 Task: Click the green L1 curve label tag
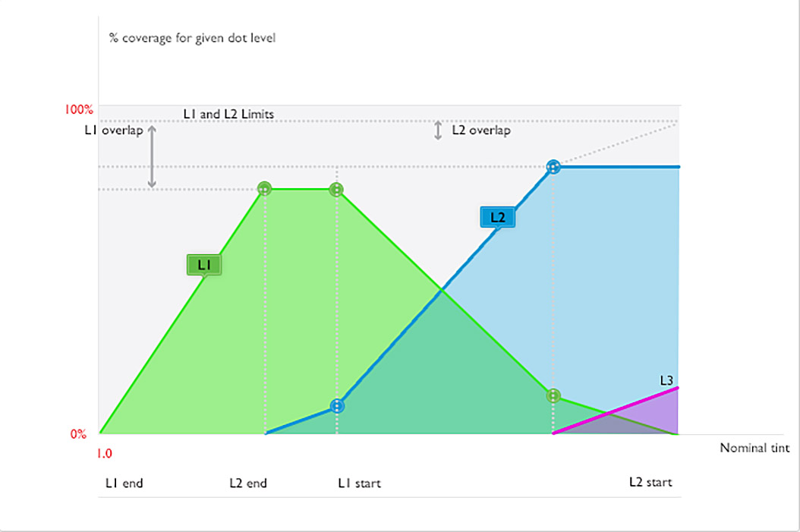coord(203,264)
